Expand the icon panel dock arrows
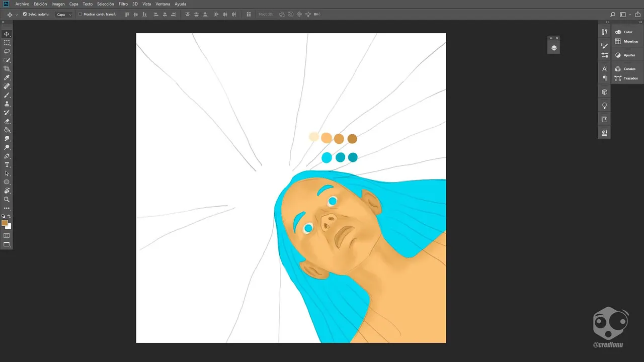 pos(607,23)
